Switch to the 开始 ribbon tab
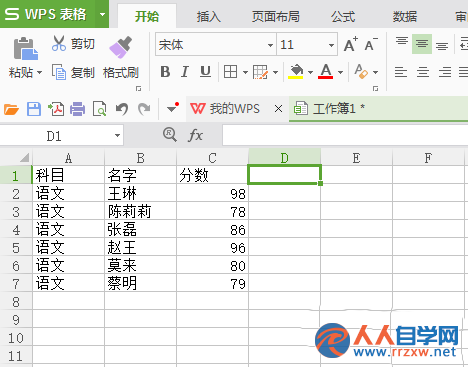 pos(147,16)
